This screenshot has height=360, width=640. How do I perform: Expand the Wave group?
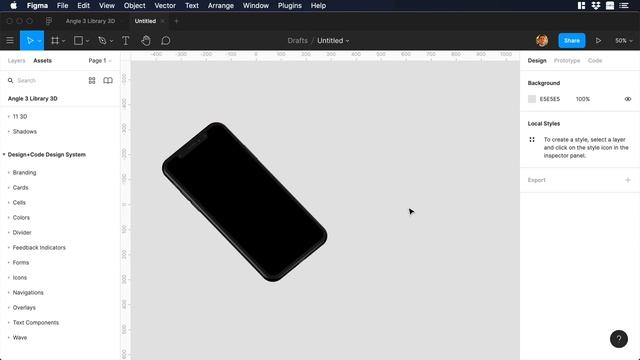(9, 338)
